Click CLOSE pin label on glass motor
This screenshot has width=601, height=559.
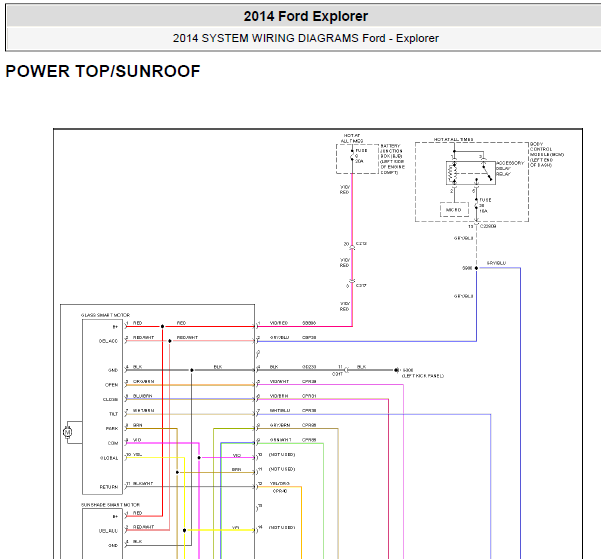pyautogui.click(x=110, y=400)
